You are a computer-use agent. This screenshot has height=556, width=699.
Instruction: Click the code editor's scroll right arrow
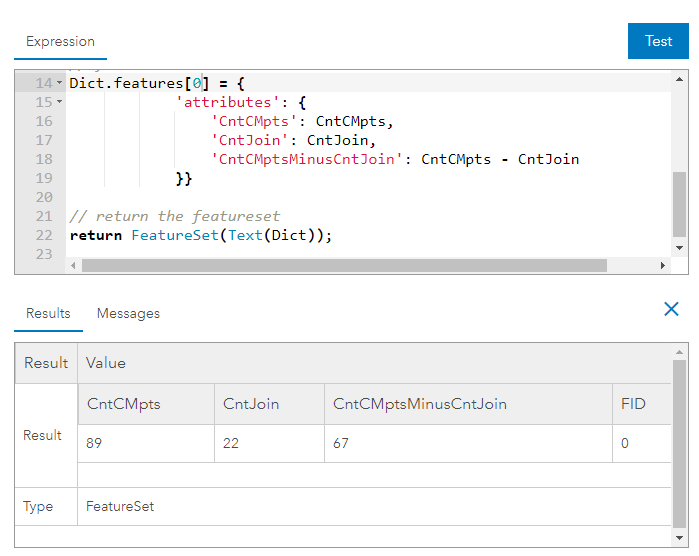coord(662,266)
